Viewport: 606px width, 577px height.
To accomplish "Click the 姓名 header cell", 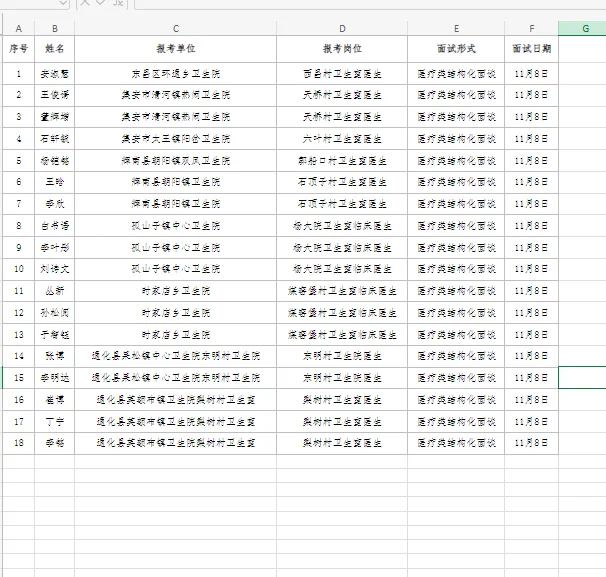I will coord(54,49).
